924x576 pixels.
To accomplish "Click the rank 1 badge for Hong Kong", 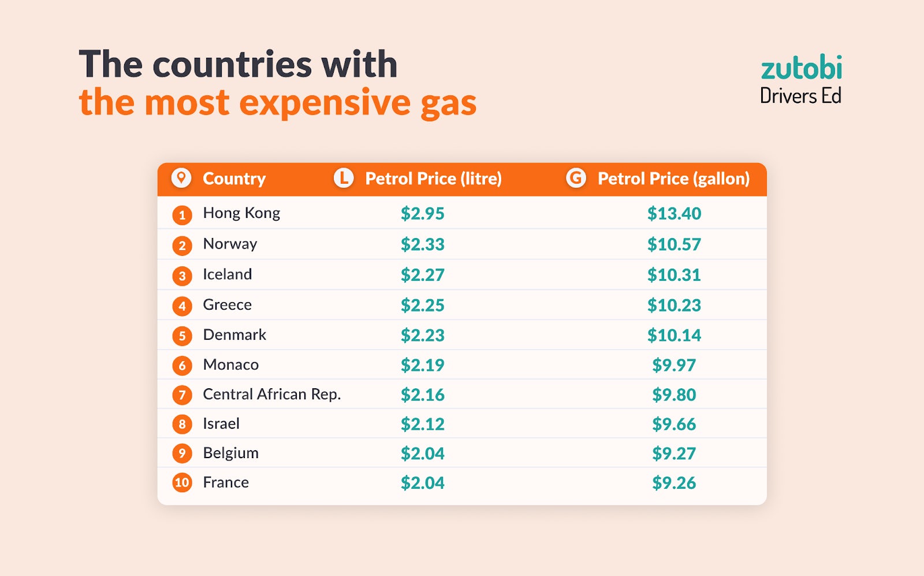I will point(182,215).
